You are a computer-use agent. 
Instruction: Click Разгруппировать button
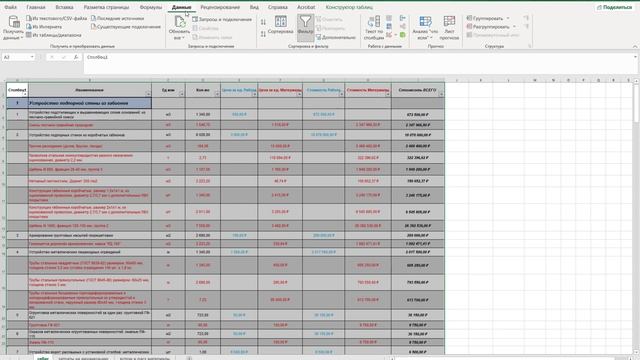click(488, 27)
